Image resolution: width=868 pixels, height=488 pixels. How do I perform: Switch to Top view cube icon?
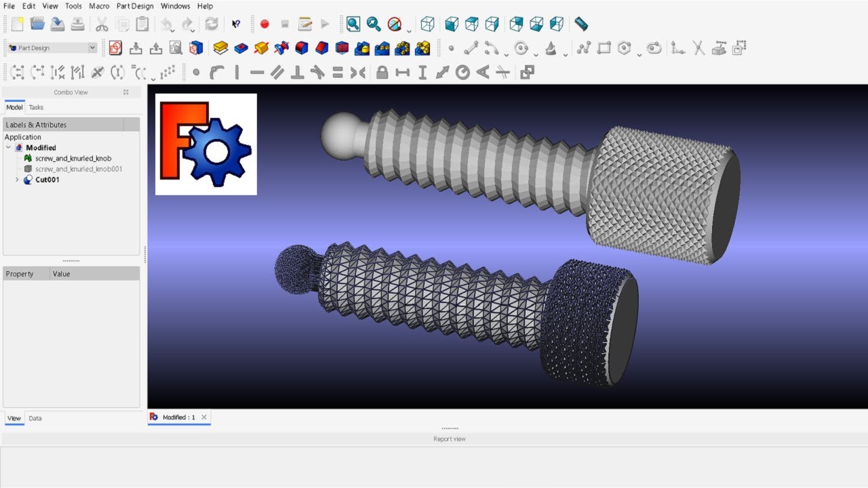tap(471, 24)
